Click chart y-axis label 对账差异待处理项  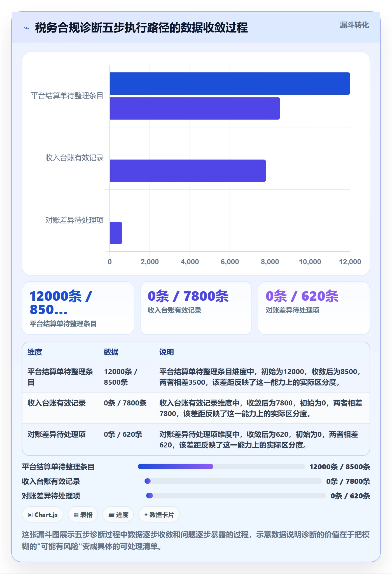[74, 220]
